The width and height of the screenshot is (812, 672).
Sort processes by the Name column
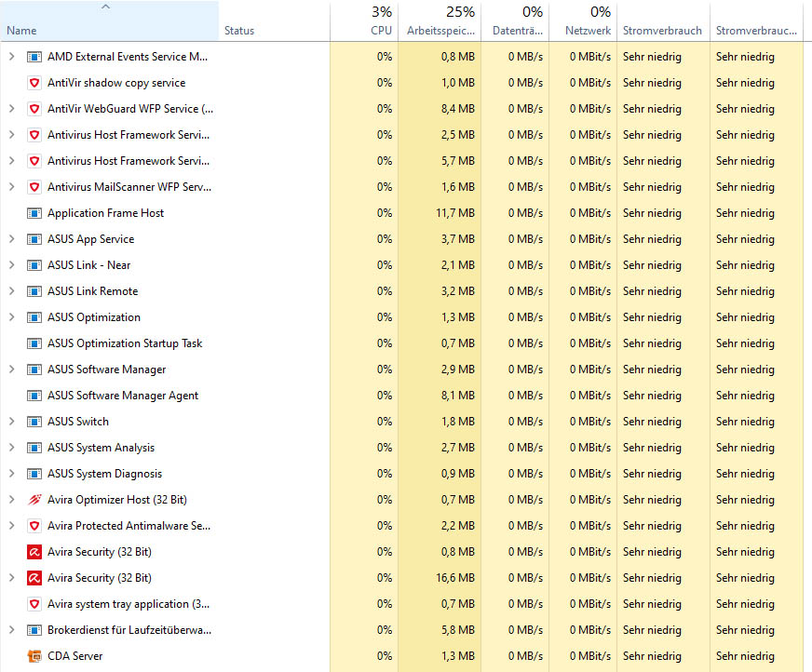[x=21, y=31]
